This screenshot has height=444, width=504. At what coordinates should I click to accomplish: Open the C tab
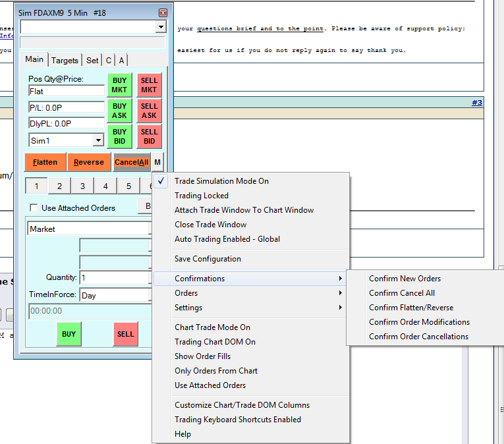pos(109,61)
